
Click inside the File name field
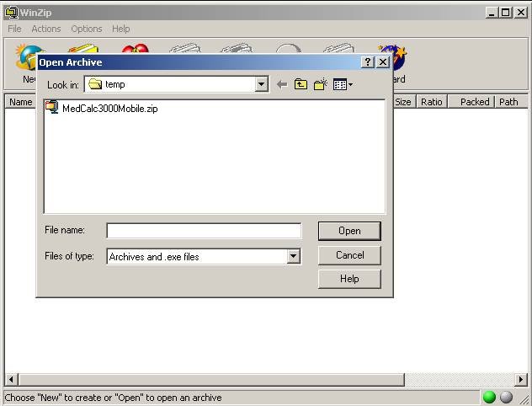tap(203, 231)
